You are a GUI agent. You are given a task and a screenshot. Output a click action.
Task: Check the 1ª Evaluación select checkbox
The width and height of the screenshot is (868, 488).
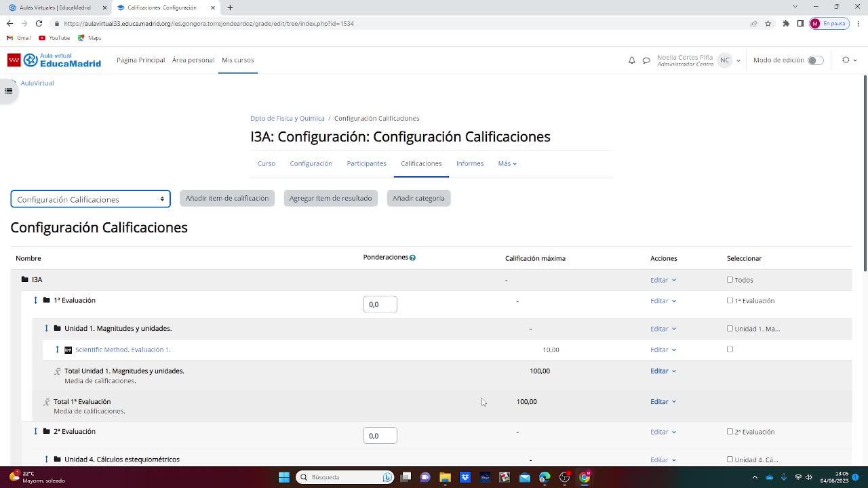point(730,300)
